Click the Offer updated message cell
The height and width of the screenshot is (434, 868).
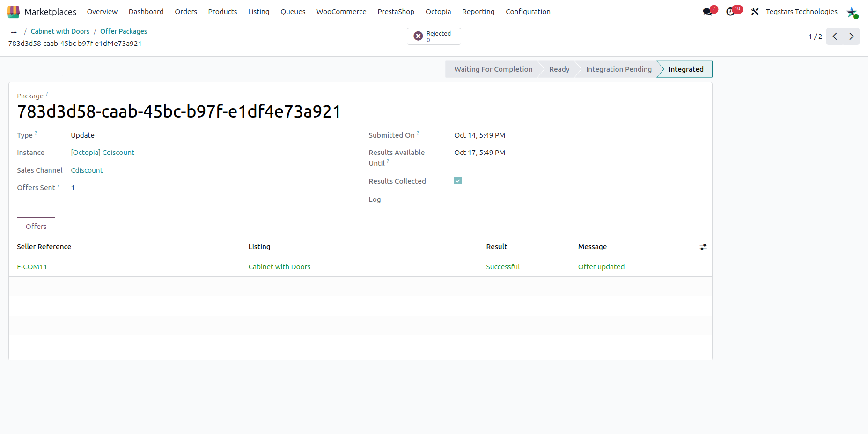601,267
